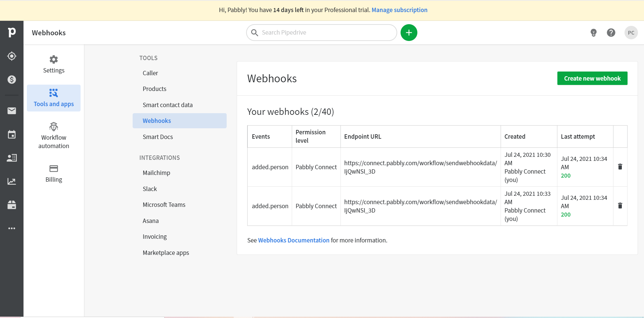This screenshot has width=644, height=318.
Task: Open the PC user avatar menu
Action: [631, 33]
